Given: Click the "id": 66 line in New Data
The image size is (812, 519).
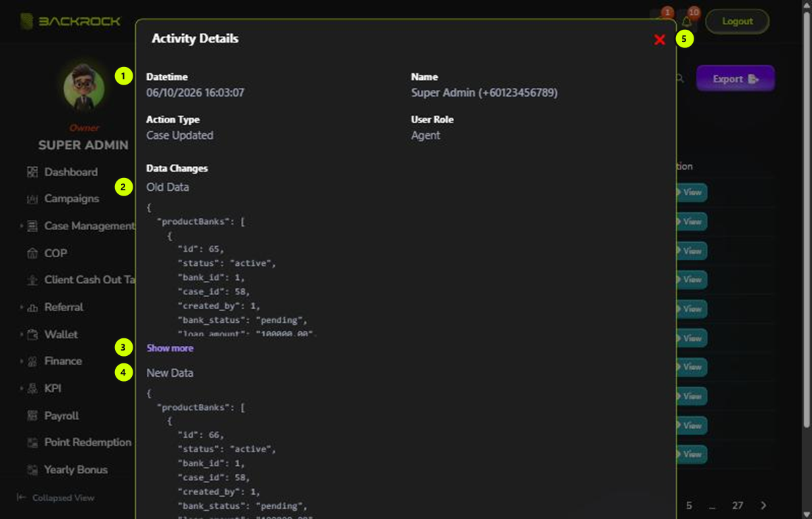Looking at the screenshot, I should pos(201,435).
